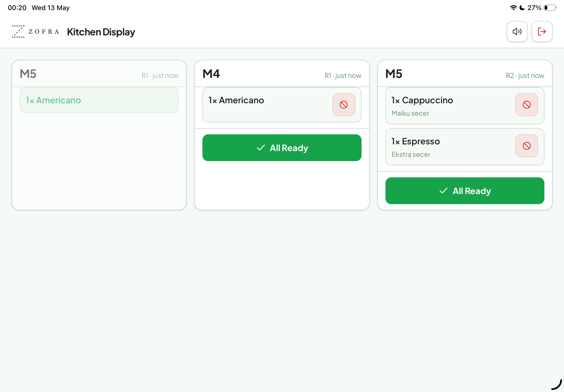564x392 pixels.
Task: Tap the completed 1x Americano on M5
Action: click(99, 100)
